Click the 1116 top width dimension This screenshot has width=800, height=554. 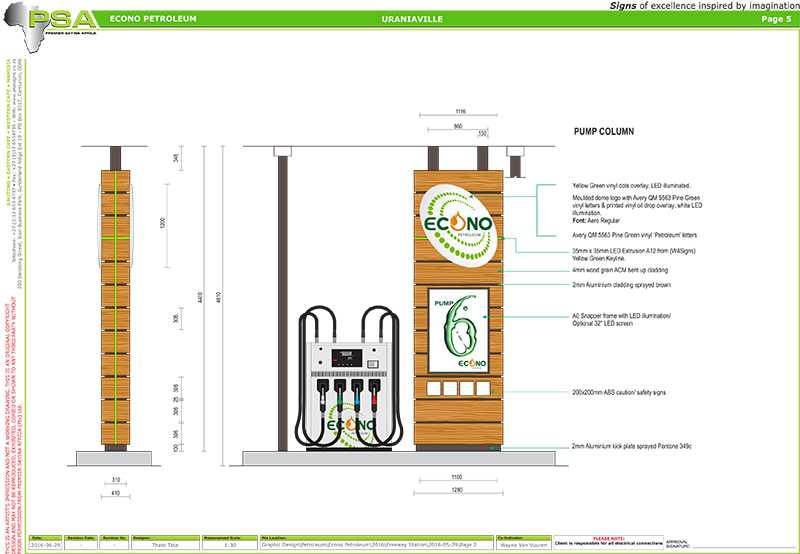click(x=460, y=111)
